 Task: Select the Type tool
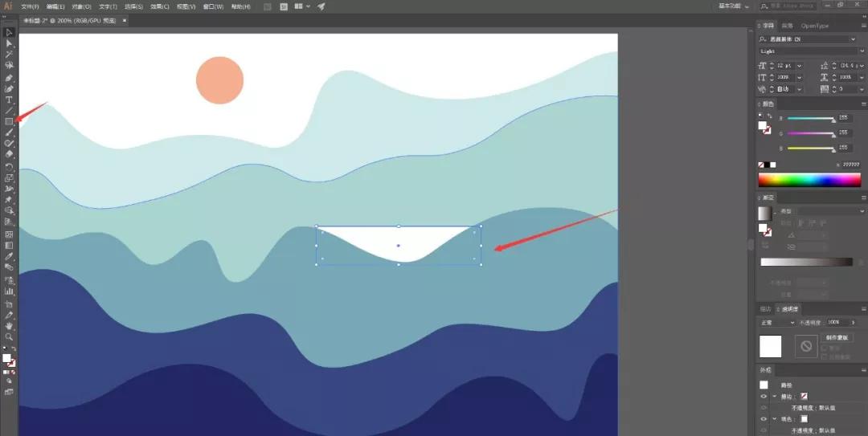click(x=9, y=100)
